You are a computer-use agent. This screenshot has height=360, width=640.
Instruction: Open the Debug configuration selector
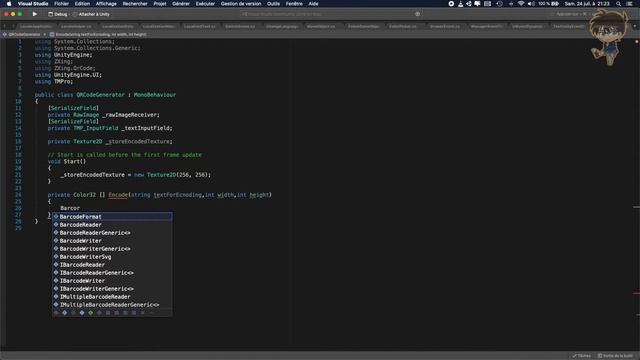(x=58, y=14)
